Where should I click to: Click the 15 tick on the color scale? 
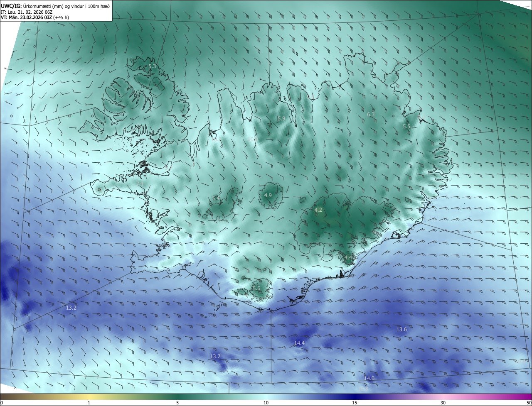click(355, 403)
